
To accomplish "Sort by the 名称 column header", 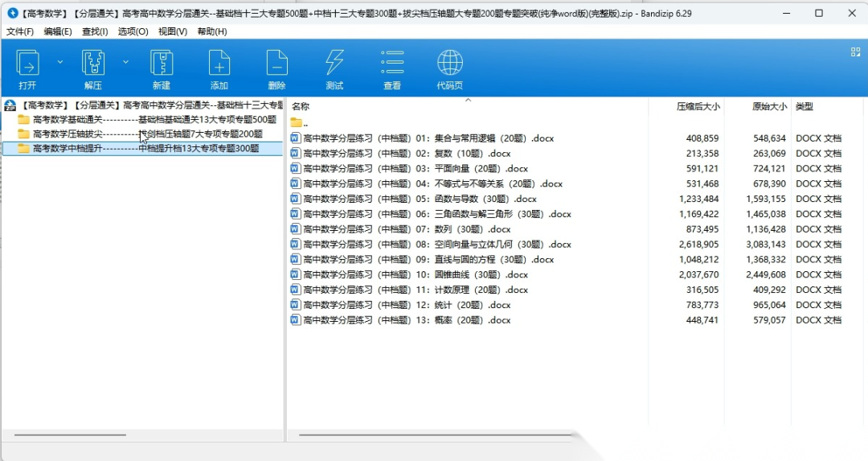I will click(x=301, y=106).
